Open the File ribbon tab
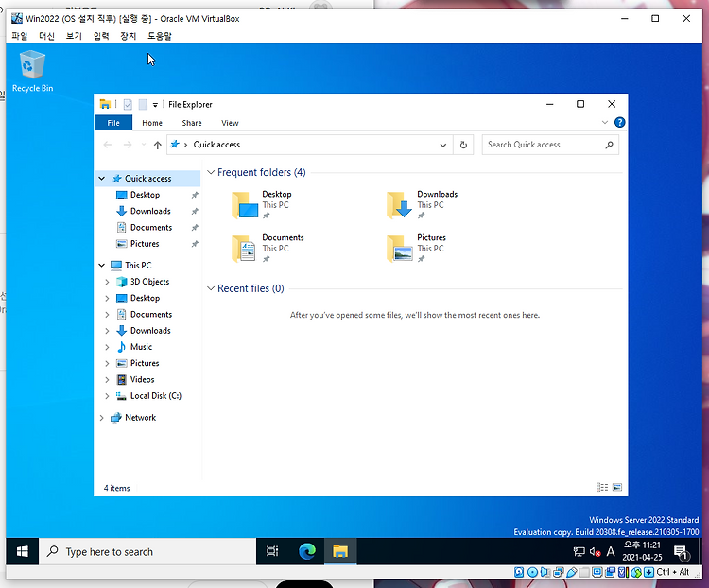The image size is (709, 588). tap(113, 123)
